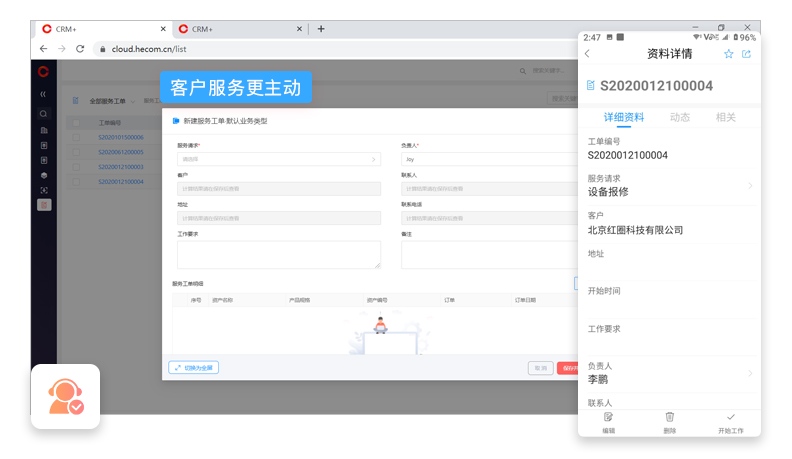Tap the back arrow in 资料详情 header
The image size is (792, 459).
tap(587, 54)
